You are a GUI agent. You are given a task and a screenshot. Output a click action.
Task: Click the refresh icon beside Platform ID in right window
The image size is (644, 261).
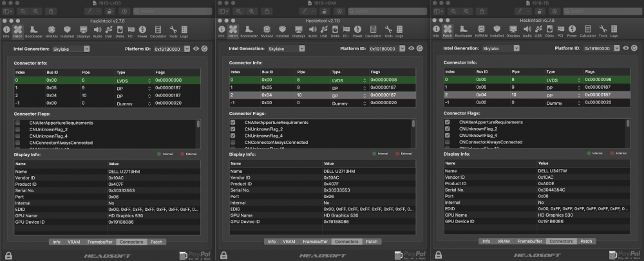click(x=634, y=48)
